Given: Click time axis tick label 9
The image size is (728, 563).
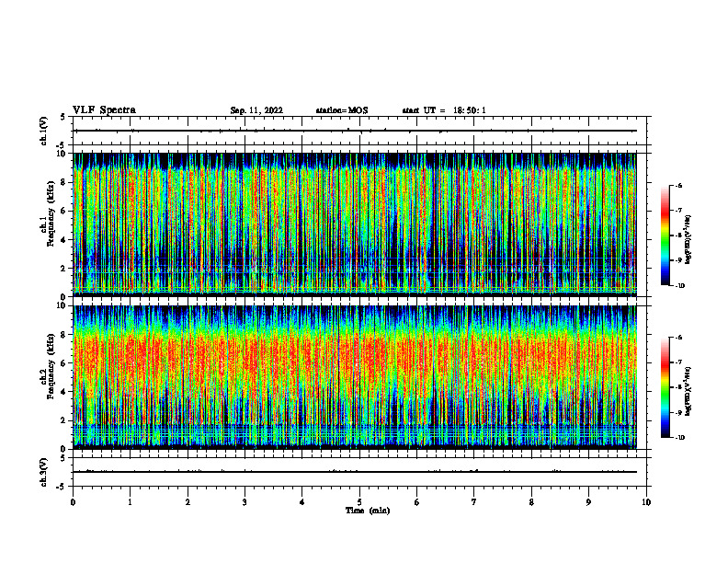Looking at the screenshot, I should 588,502.
